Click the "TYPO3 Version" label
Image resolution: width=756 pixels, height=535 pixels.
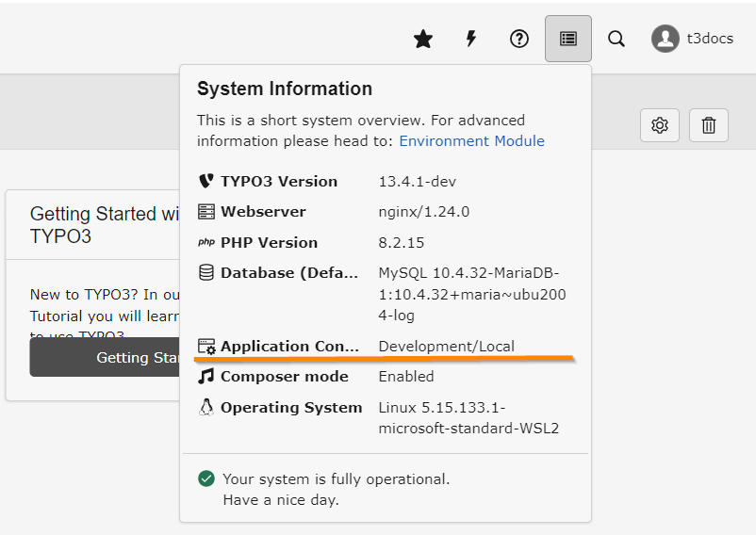point(279,182)
